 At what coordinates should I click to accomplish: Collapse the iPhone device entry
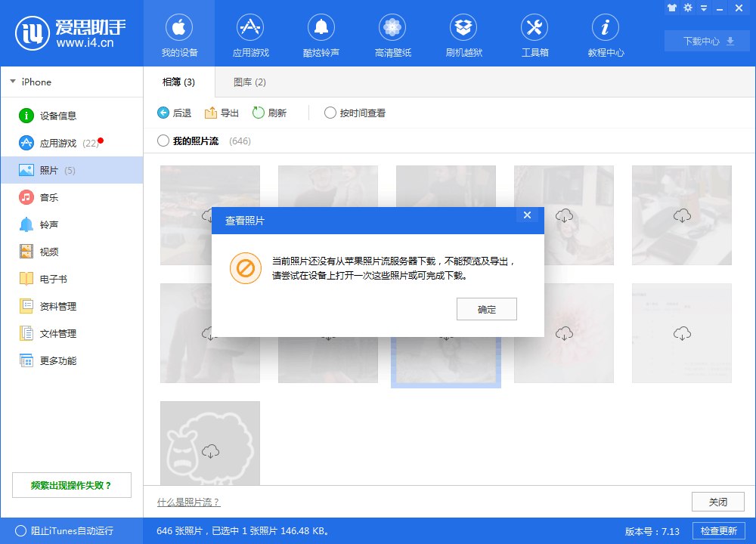(x=13, y=82)
